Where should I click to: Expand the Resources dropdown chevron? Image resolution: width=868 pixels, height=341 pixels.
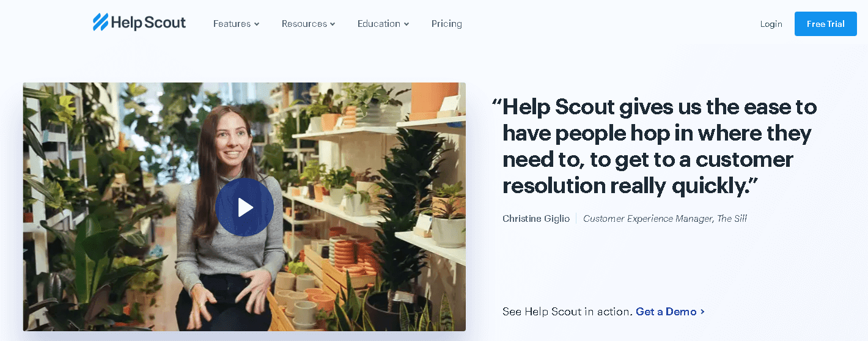(333, 24)
